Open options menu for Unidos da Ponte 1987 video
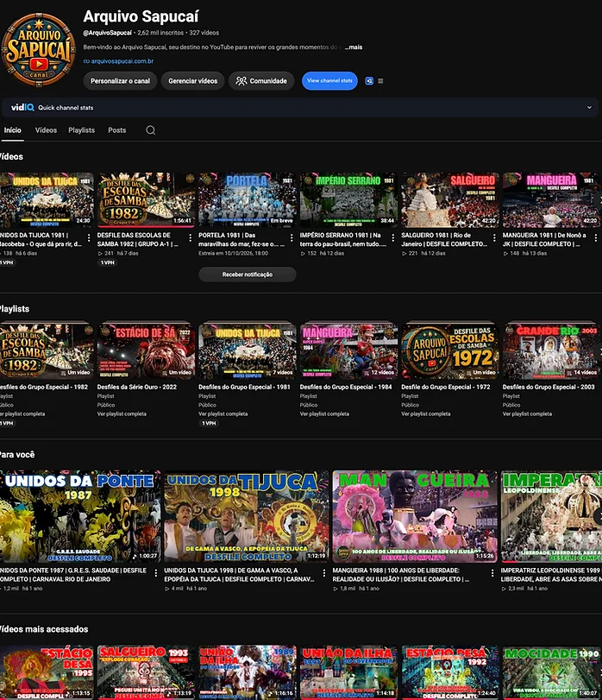602x700 pixels. pos(155,573)
